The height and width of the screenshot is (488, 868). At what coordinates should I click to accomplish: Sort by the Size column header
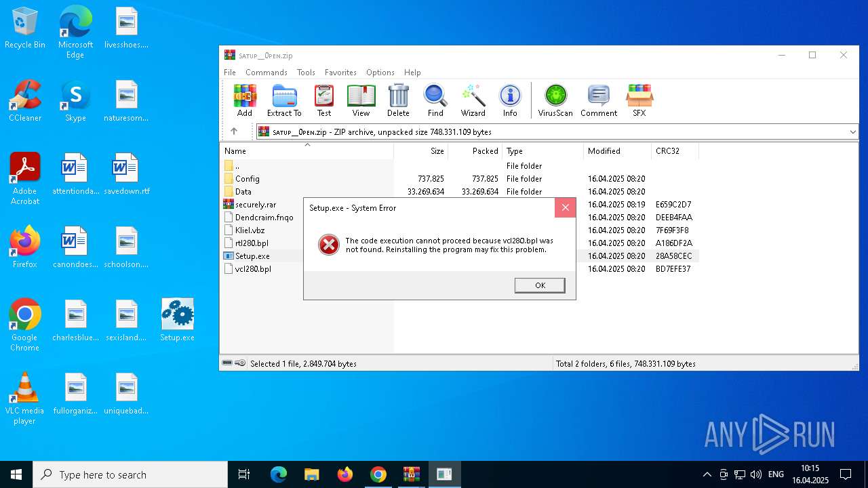(421, 151)
